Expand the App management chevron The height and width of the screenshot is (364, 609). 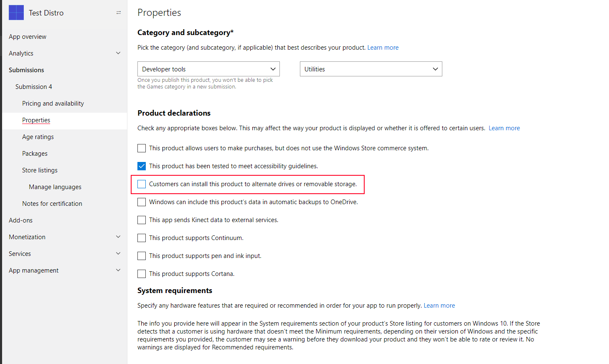coord(118,270)
